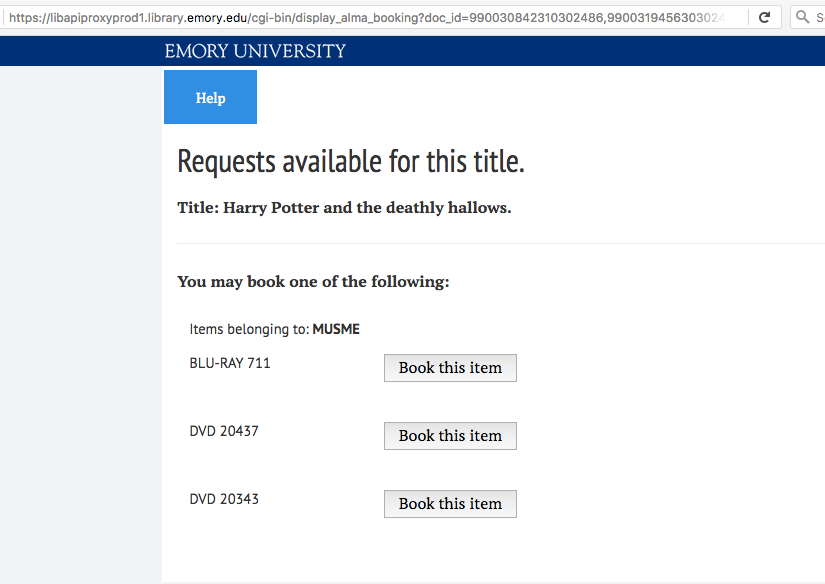825x584 pixels.
Task: Click the search magnifier icon in browser bar
Action: pos(802,17)
